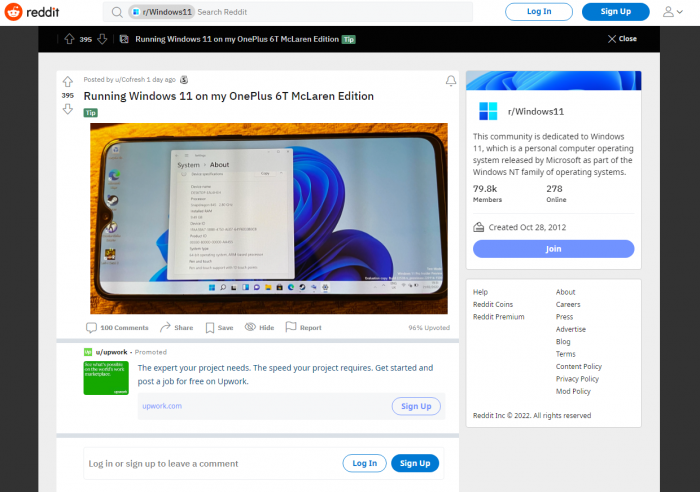Click the Upwork ad description text

[x=285, y=375]
